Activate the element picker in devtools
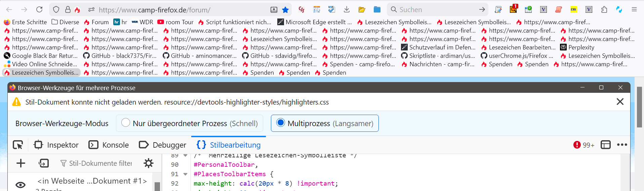The image size is (644, 191). (18, 145)
